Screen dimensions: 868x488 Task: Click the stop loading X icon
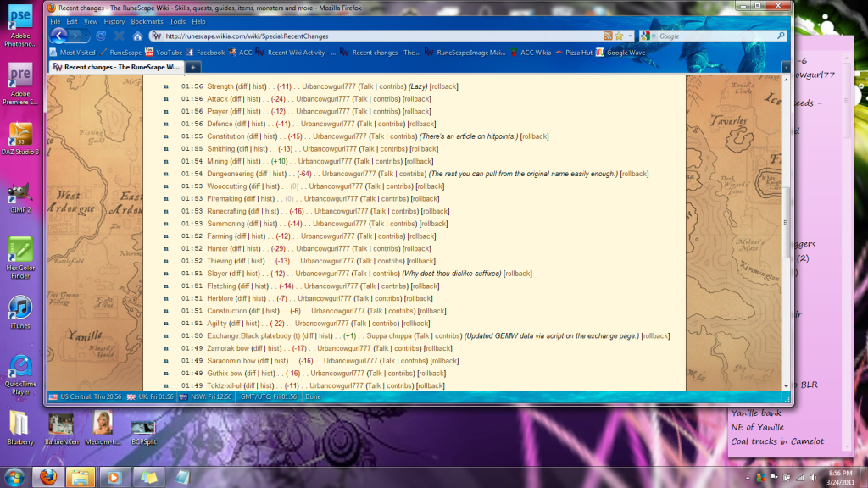pos(119,36)
